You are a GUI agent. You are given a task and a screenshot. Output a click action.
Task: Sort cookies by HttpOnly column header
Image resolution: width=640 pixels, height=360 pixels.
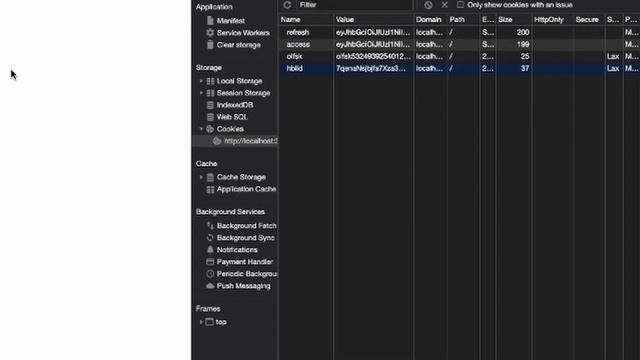click(552, 20)
